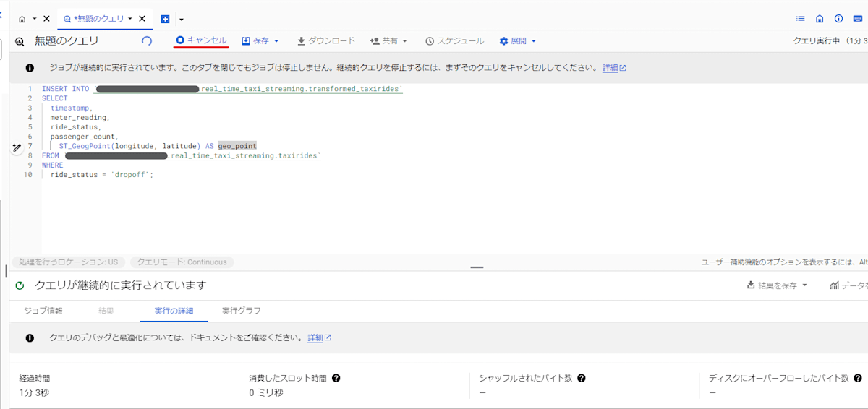Click the 保存 button
This screenshot has width=868, height=409.
[x=260, y=41]
